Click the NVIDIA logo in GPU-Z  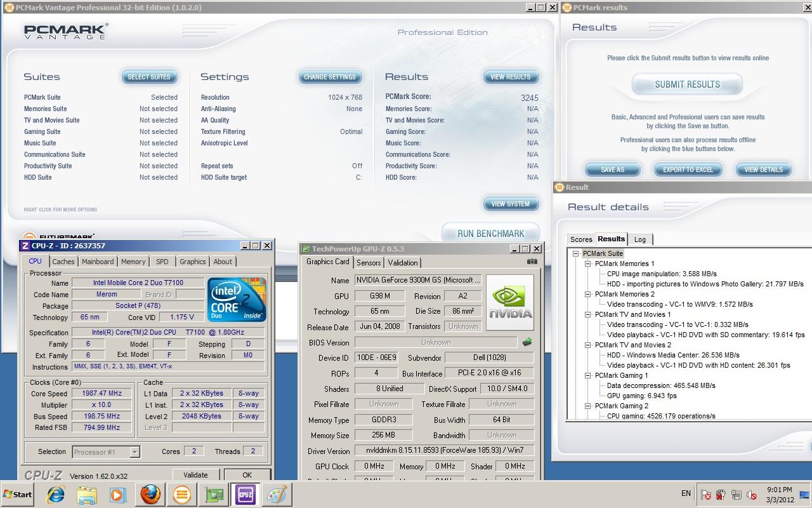tap(511, 302)
